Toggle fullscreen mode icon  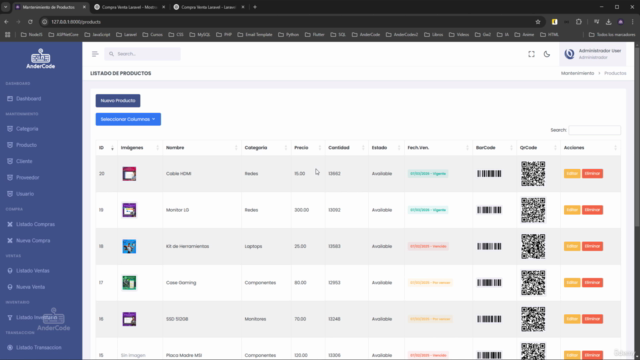tap(531, 54)
